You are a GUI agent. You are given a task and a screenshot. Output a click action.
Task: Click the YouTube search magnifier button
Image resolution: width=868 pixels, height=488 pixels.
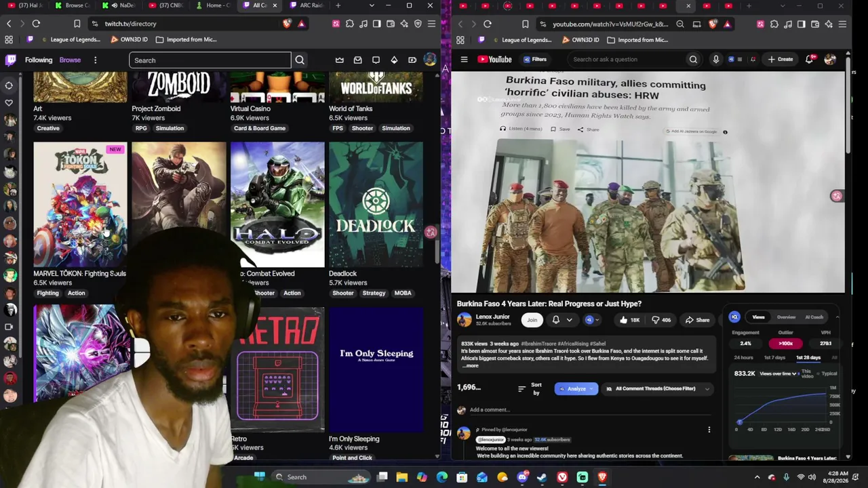pyautogui.click(x=693, y=60)
